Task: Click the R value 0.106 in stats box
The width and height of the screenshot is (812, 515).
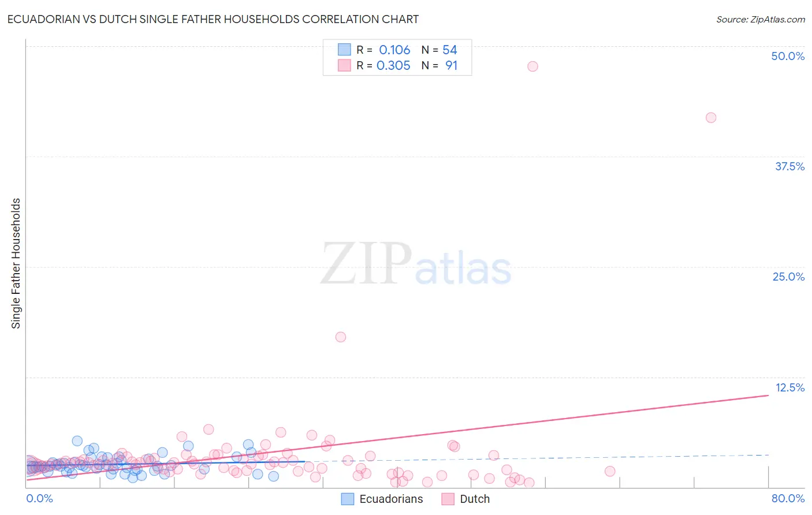Action: 394,50
